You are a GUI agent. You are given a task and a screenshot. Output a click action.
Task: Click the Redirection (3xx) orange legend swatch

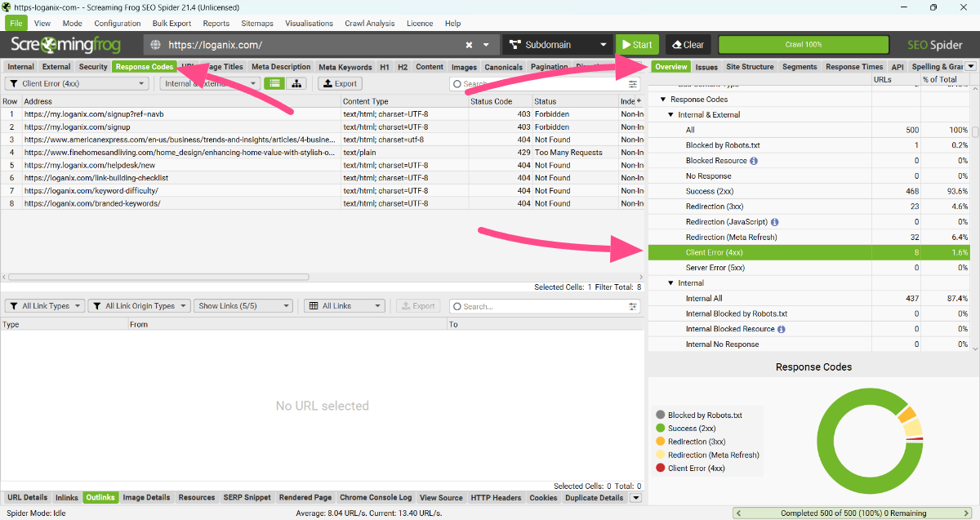point(660,442)
